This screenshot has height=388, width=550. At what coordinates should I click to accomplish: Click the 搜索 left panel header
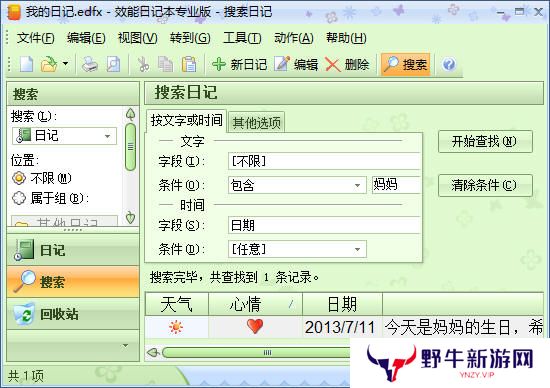click(73, 94)
